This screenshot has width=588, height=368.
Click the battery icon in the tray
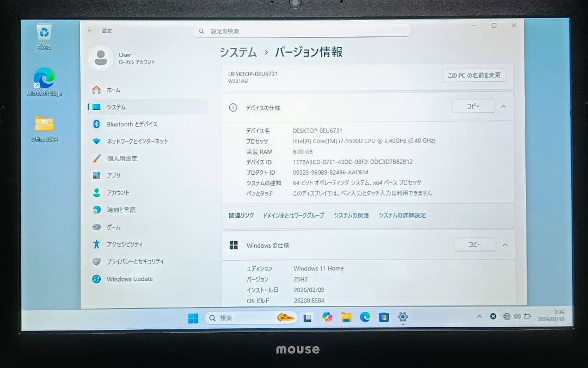(528, 316)
